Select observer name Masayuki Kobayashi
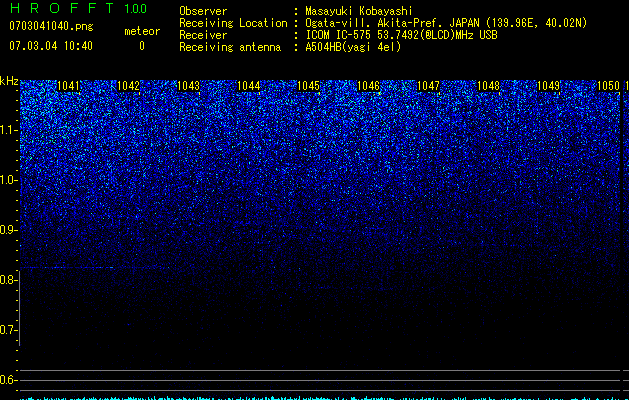The height and width of the screenshot is (400, 629). pyautogui.click(x=359, y=11)
